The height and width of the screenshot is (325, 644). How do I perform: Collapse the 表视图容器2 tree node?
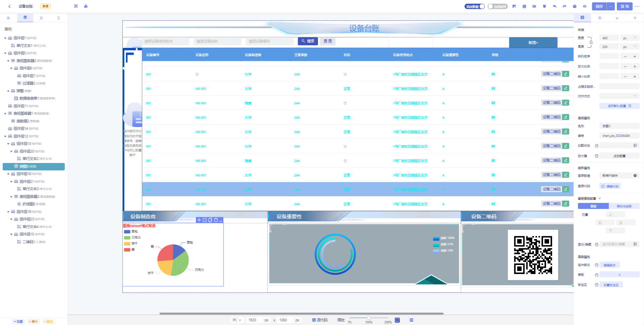(8, 61)
